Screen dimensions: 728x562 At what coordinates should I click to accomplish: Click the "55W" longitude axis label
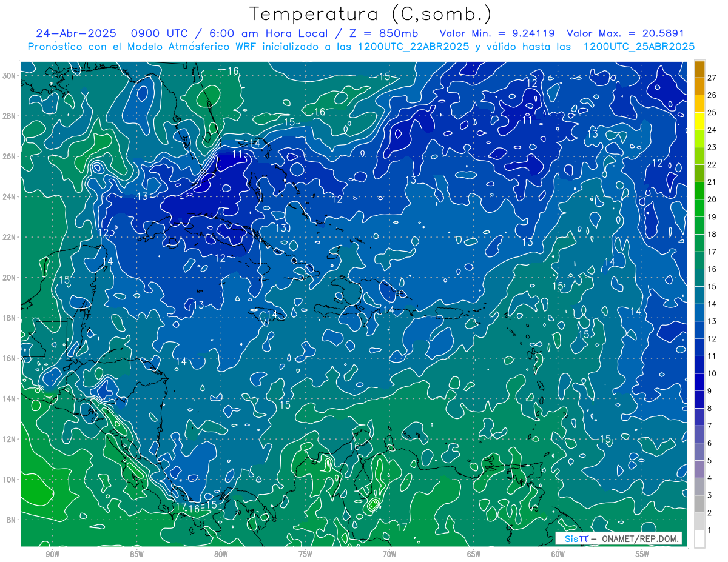click(x=642, y=555)
